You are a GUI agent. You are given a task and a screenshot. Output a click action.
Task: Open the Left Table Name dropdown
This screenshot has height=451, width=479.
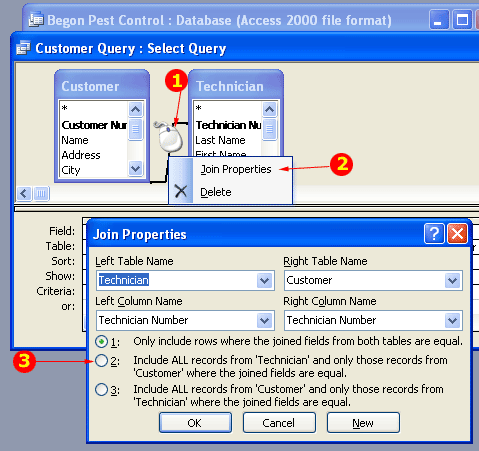click(x=265, y=281)
